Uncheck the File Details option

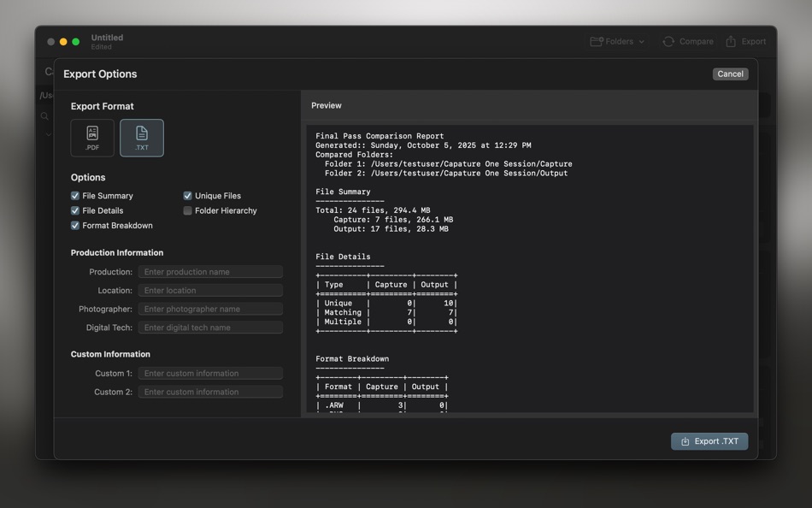[x=75, y=210]
